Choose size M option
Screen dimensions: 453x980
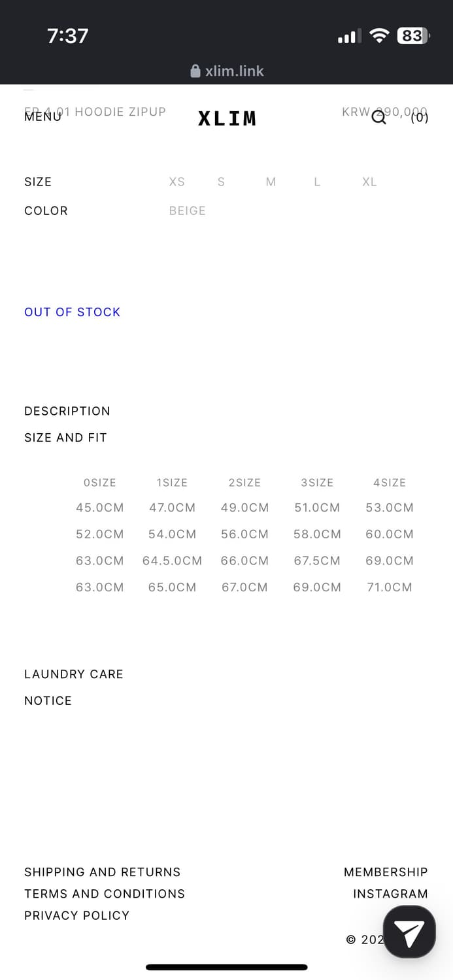click(271, 182)
